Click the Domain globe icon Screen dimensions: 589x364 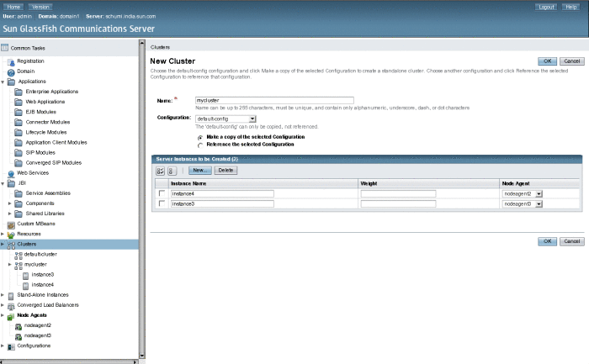click(11, 71)
